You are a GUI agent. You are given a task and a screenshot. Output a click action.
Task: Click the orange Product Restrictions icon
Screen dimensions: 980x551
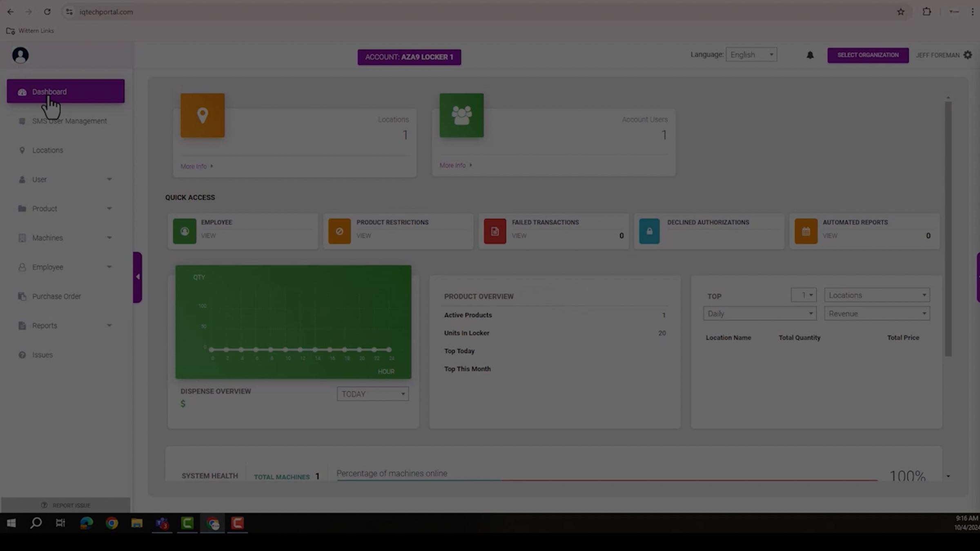click(339, 231)
